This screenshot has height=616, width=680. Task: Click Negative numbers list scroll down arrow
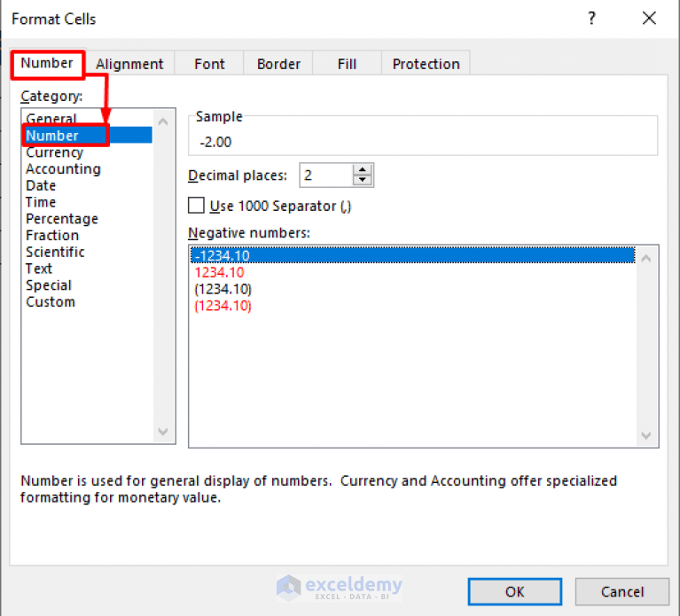(x=646, y=435)
